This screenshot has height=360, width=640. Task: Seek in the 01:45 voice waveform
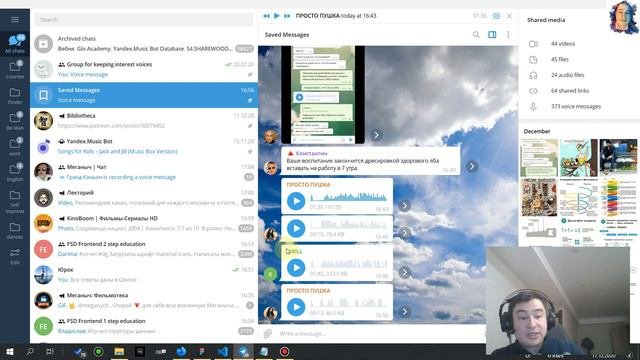349,264
